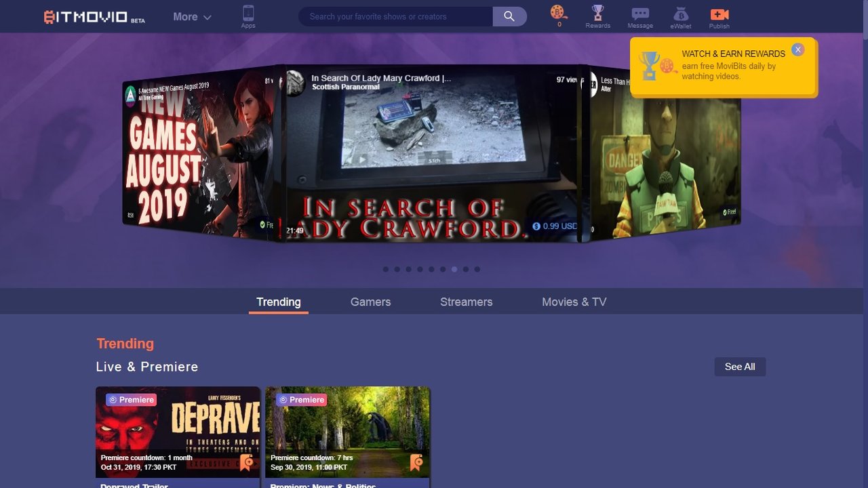Image resolution: width=868 pixels, height=488 pixels.
Task: Click the trophy image in rewards popup
Action: tap(649, 66)
